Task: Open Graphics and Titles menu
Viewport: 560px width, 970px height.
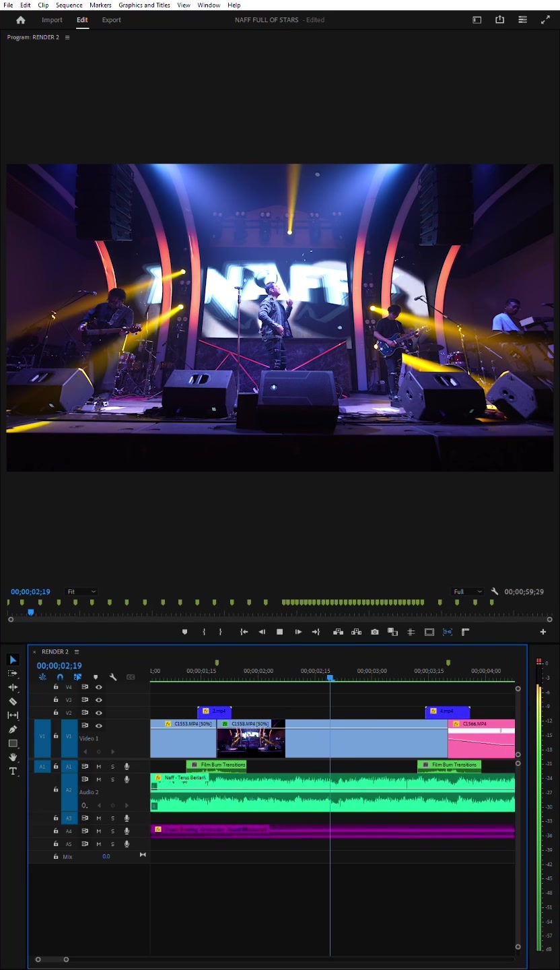Action: click(x=144, y=5)
